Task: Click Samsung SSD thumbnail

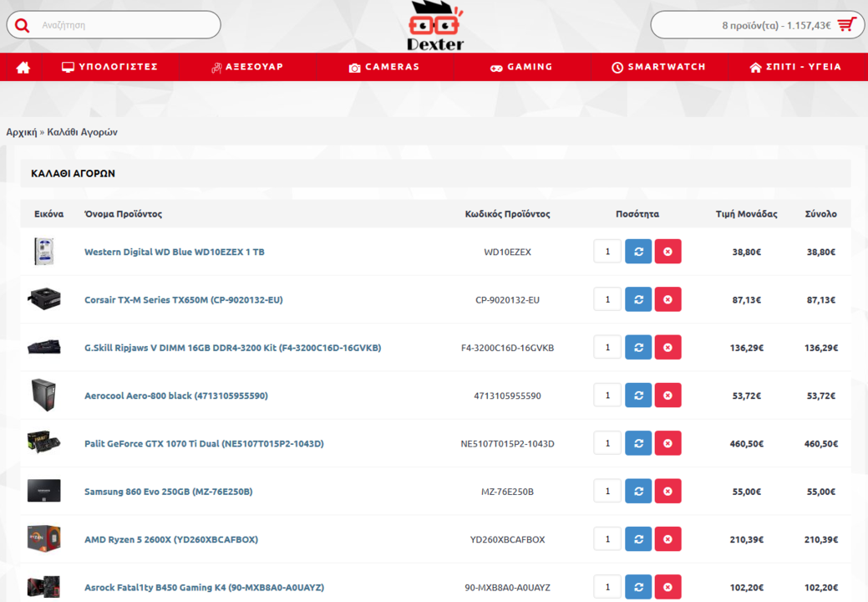Action: click(43, 491)
